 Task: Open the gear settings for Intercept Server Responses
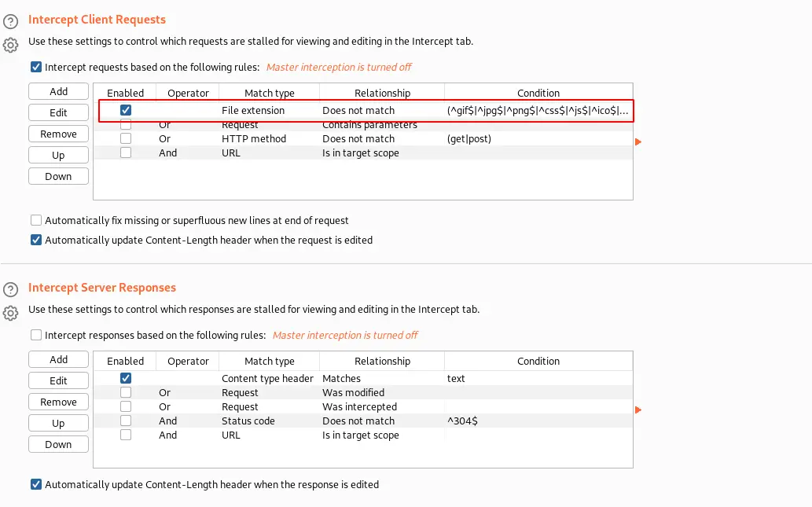11,314
